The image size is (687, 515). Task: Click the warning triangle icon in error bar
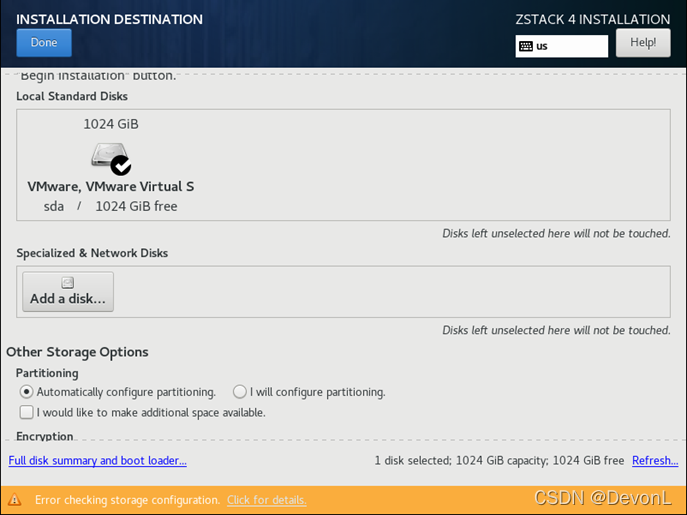[14, 499]
